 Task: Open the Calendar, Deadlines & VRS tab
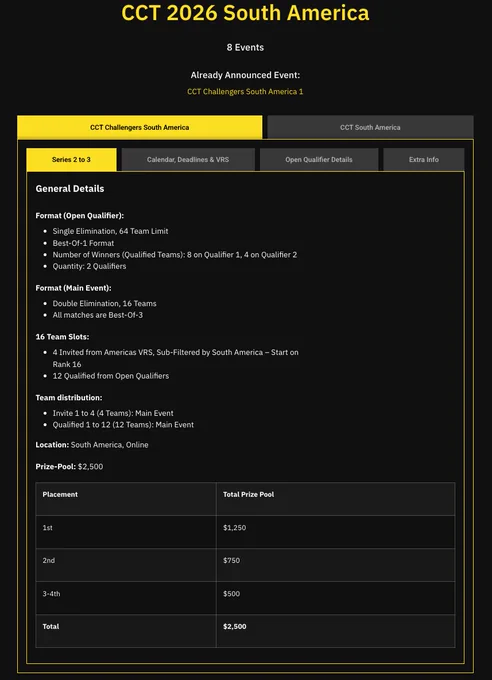pyautogui.click(x=188, y=160)
